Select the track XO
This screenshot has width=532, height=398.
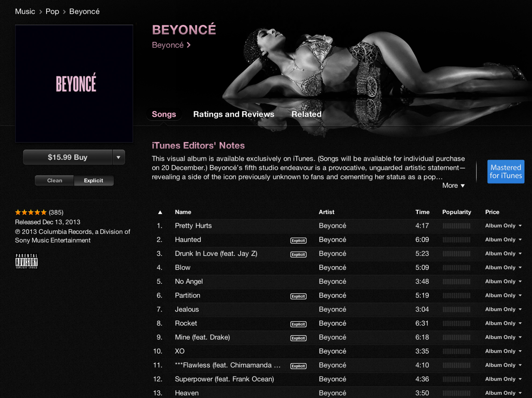pyautogui.click(x=180, y=351)
